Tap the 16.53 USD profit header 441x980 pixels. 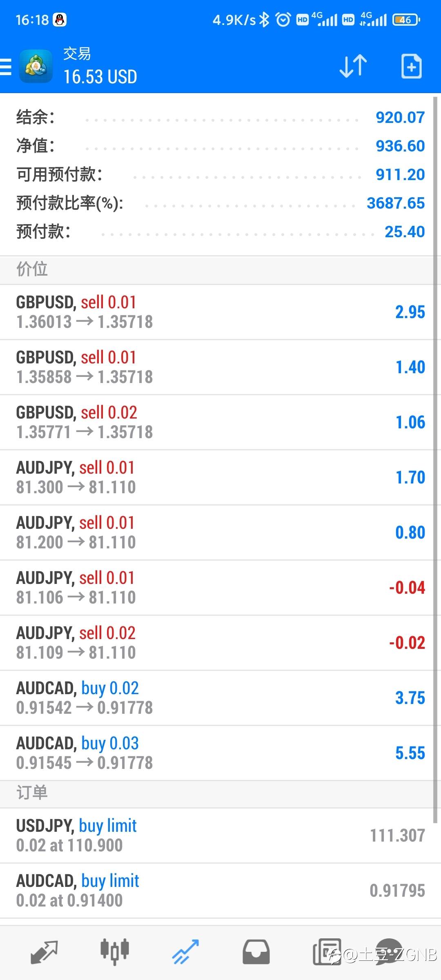tap(100, 77)
